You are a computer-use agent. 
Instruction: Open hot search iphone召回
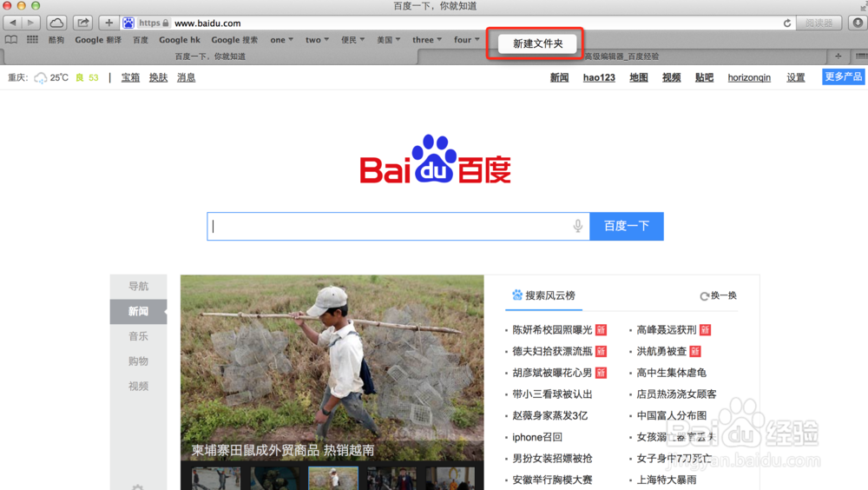[x=537, y=437]
